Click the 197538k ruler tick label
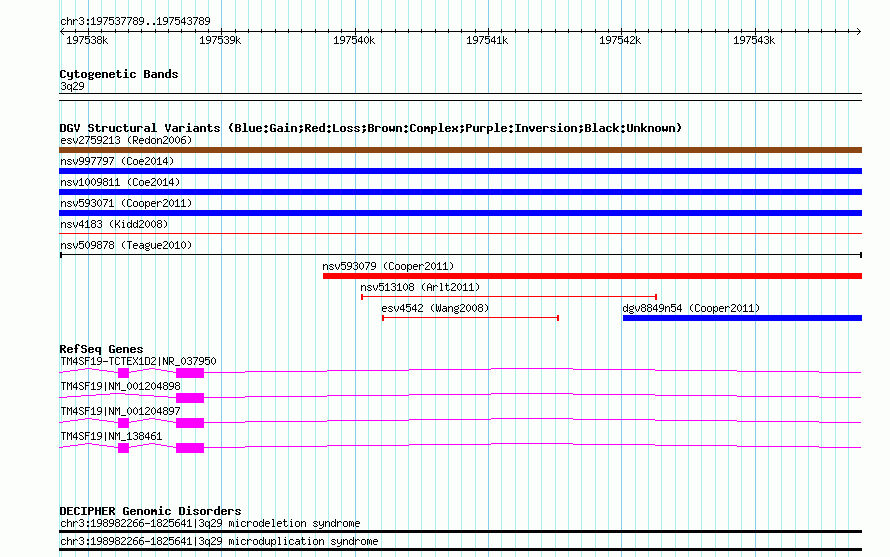 (87, 40)
